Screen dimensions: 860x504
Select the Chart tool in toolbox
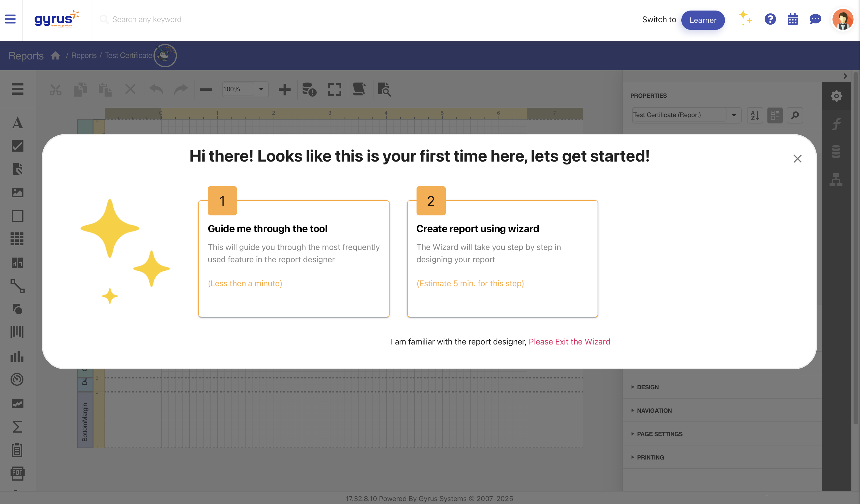pos(17,357)
